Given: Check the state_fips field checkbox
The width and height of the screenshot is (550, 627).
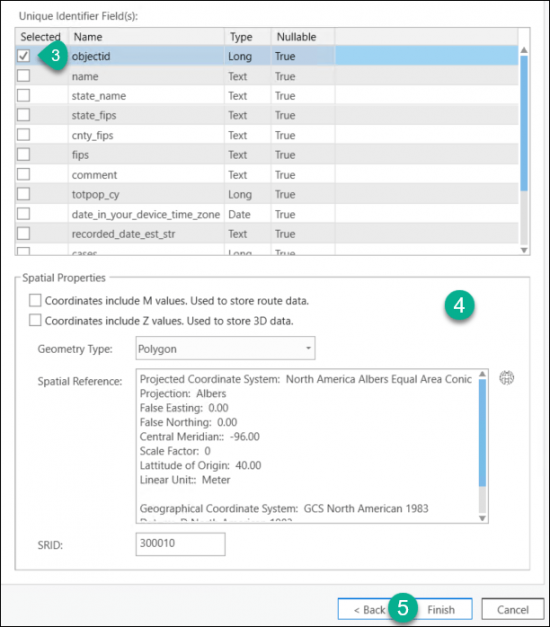Looking at the screenshot, I should click(23, 115).
